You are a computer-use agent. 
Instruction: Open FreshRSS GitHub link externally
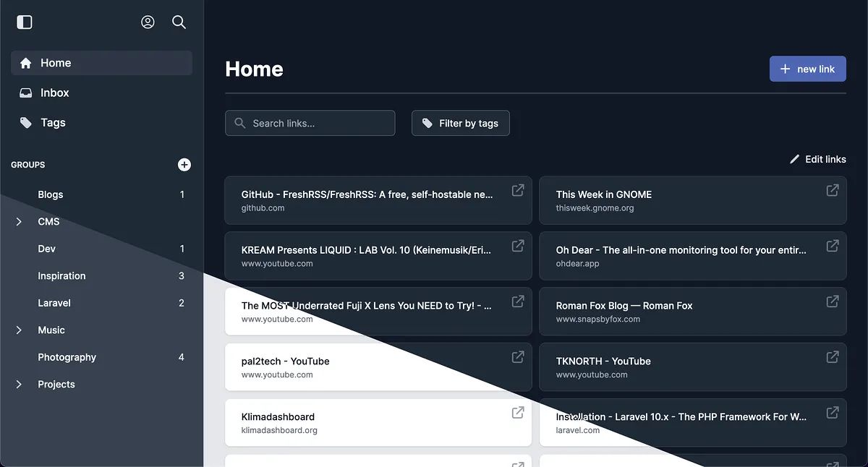tap(518, 190)
